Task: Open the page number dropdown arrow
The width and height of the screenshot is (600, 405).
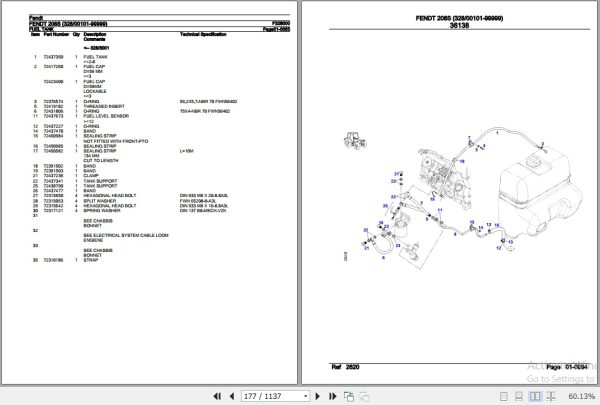Action: [x=305, y=396]
